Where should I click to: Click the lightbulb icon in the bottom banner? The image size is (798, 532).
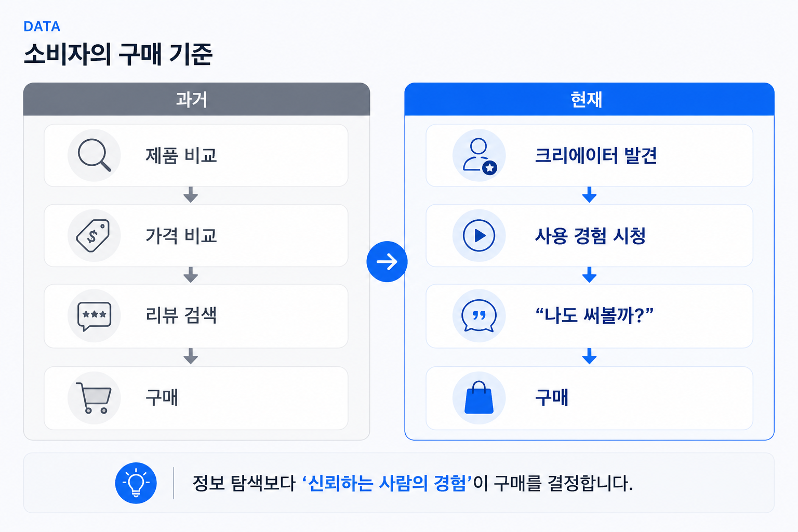coord(136,483)
